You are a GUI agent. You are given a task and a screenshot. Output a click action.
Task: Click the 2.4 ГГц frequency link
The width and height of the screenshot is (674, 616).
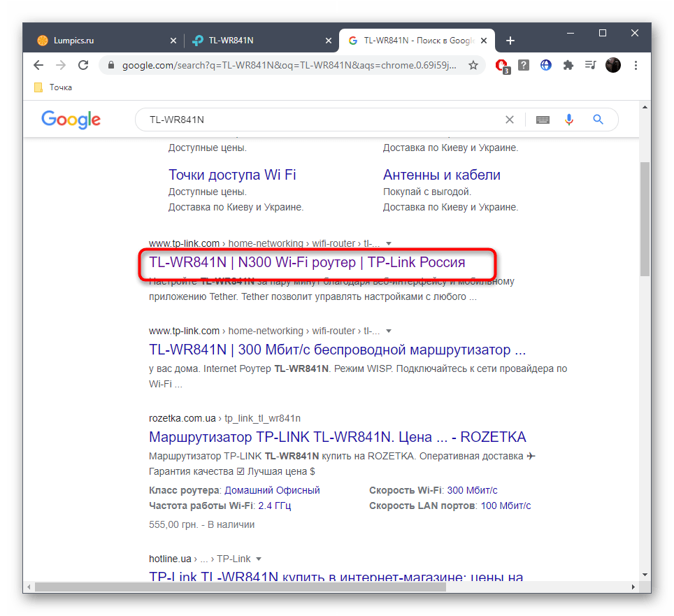point(275,506)
